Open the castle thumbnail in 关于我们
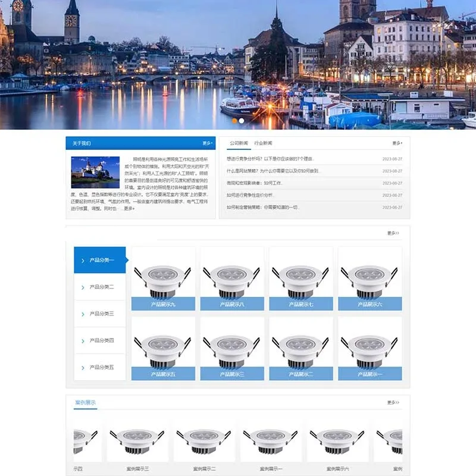The image size is (476, 476). coord(95,172)
